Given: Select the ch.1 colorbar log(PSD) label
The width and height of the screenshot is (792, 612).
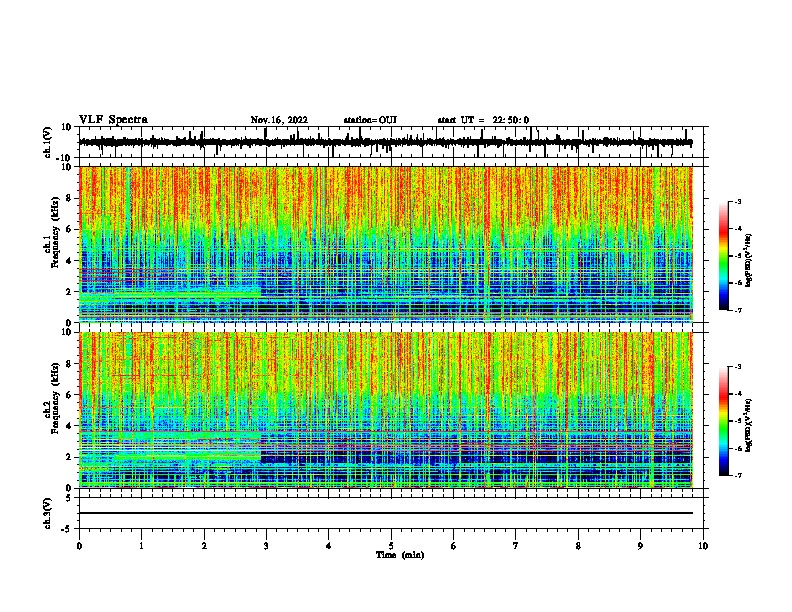Looking at the screenshot, I should 749,260.
